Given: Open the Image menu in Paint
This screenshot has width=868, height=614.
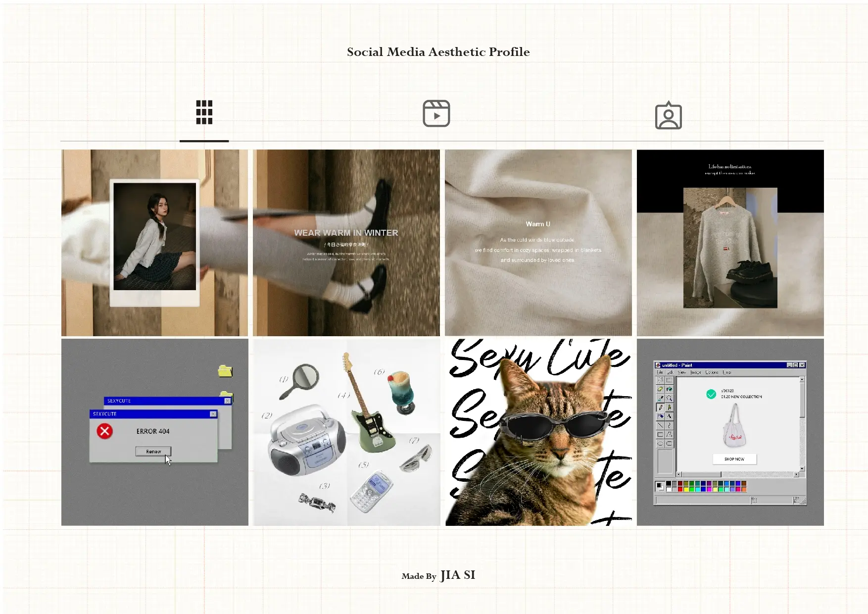Looking at the screenshot, I should (696, 372).
